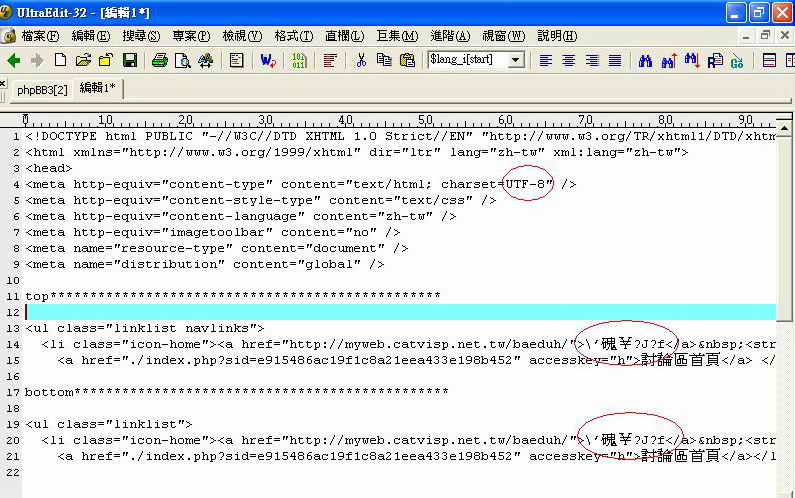Open the 進階(A) menu
This screenshot has height=498, width=795.
tap(450, 36)
